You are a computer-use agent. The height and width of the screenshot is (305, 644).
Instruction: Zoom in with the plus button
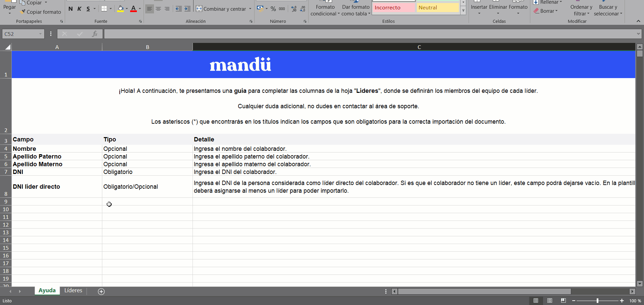click(622, 301)
